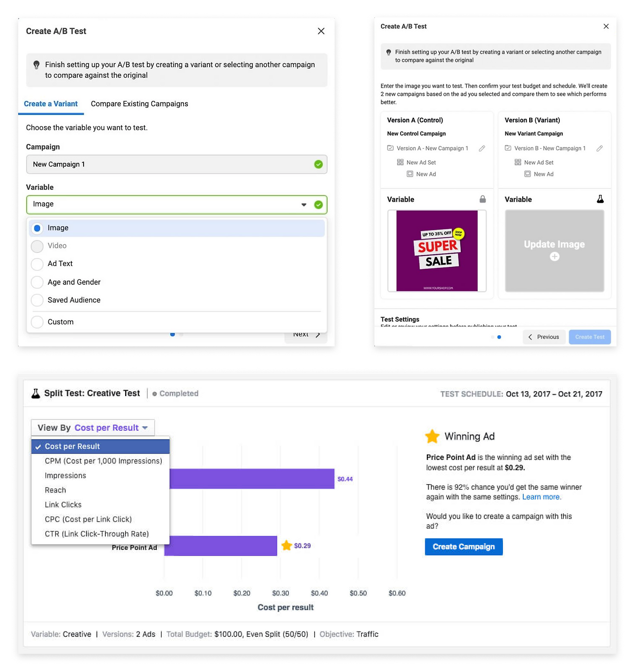The height and width of the screenshot is (672, 633).
Task: Open the Variable Image dropdown
Action: [177, 205]
